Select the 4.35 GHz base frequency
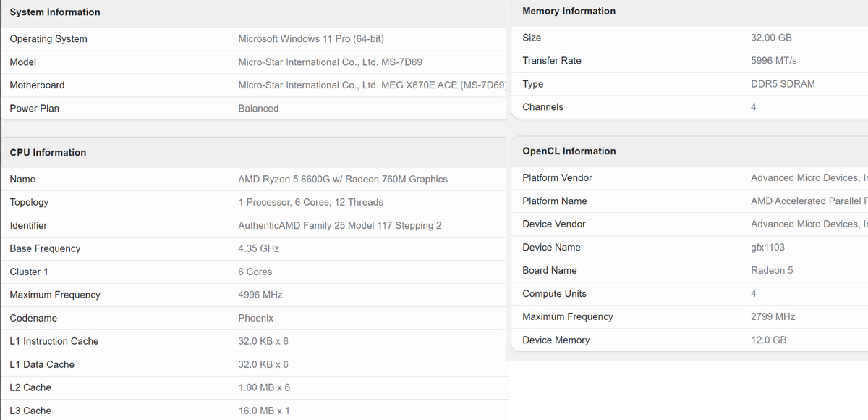868x420 pixels. 258,249
